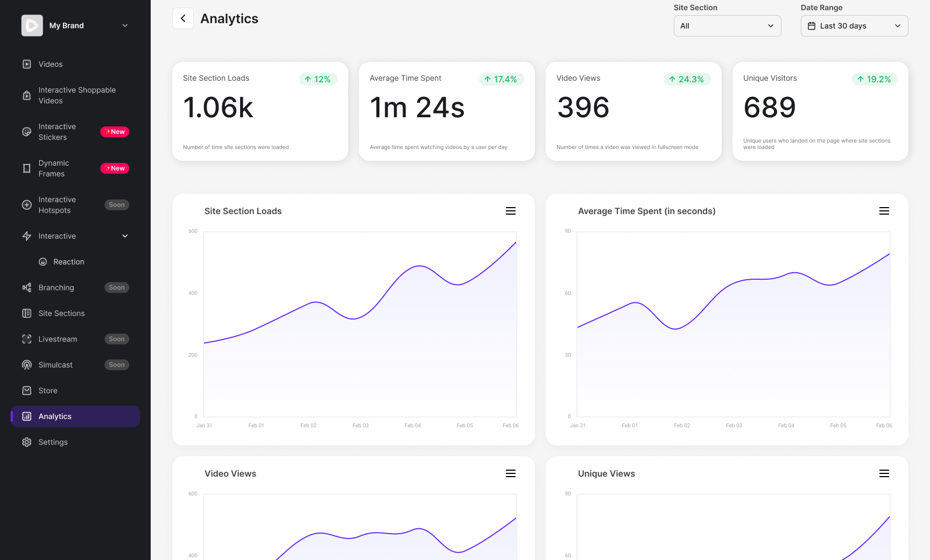The image size is (930, 560).
Task: Click the 396 Video Views value
Action: (x=583, y=108)
